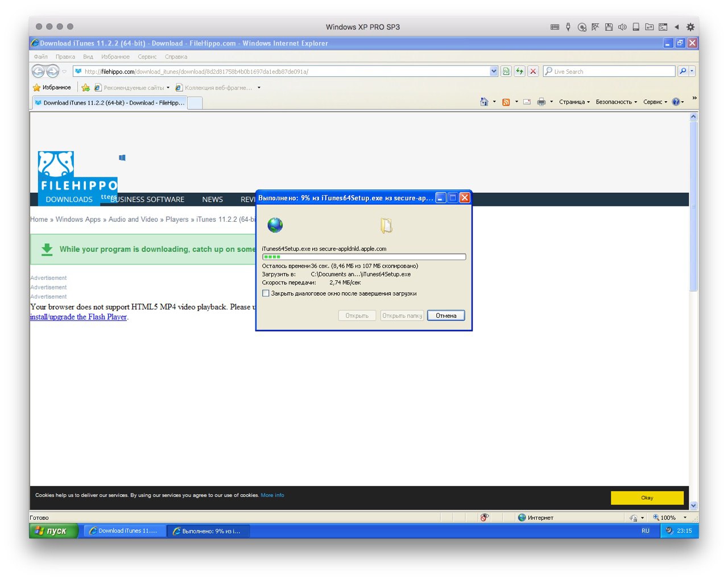Click the USB devices icon in VM toolbar
The height and width of the screenshot is (580, 728).
pos(568,27)
